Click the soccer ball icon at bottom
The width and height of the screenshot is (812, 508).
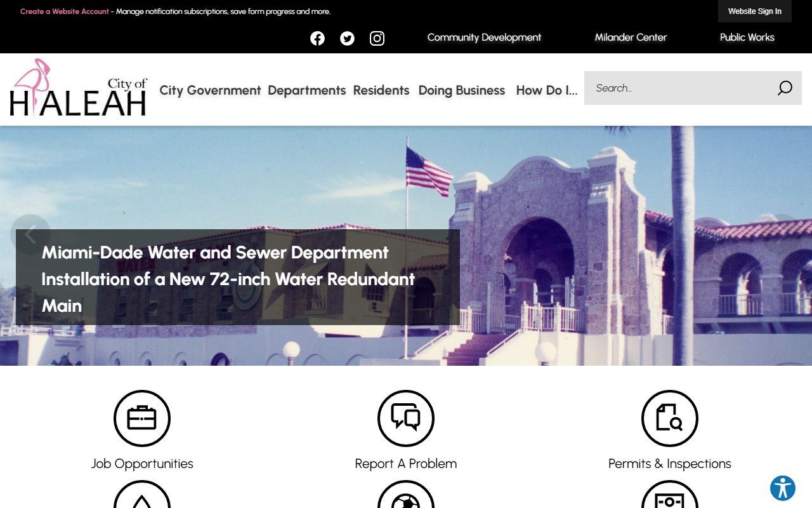pyautogui.click(x=406, y=495)
